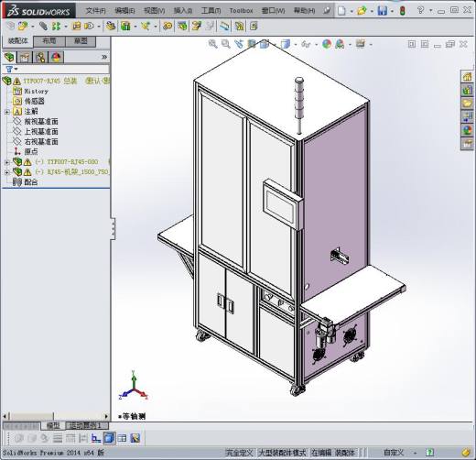Click the Bill of Materials icon
Screen dimensions: 476x460
point(182,27)
